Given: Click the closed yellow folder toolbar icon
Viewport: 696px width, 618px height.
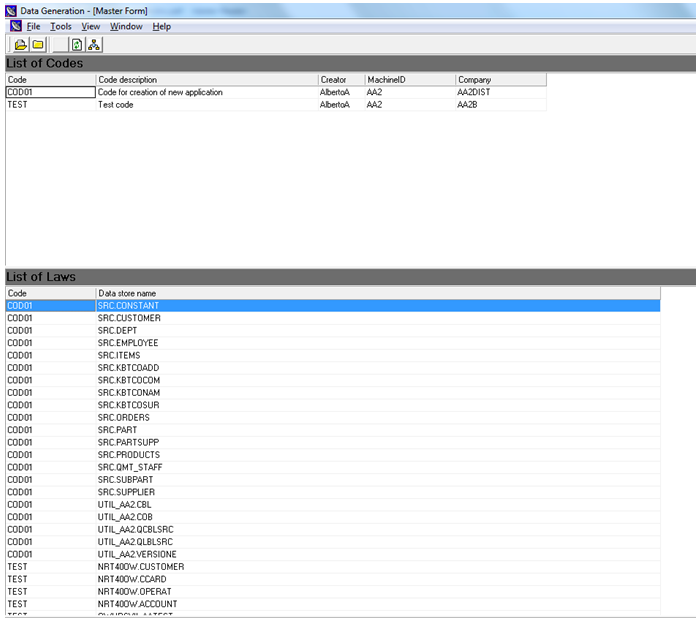Looking at the screenshot, I should [x=38, y=45].
